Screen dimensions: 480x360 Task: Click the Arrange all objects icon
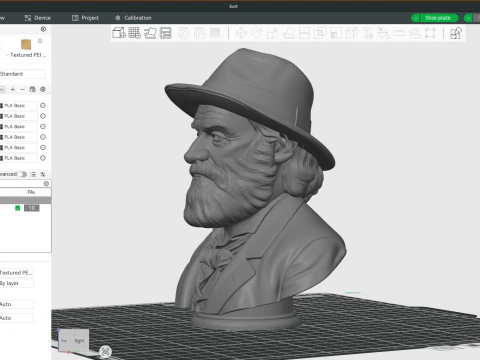click(166, 33)
